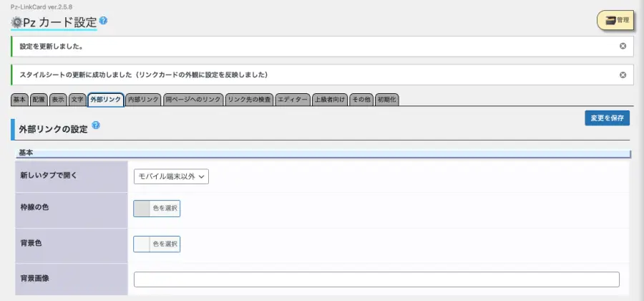Click the 変更を保存 button
Screen dimensions: 644x301
pos(607,118)
